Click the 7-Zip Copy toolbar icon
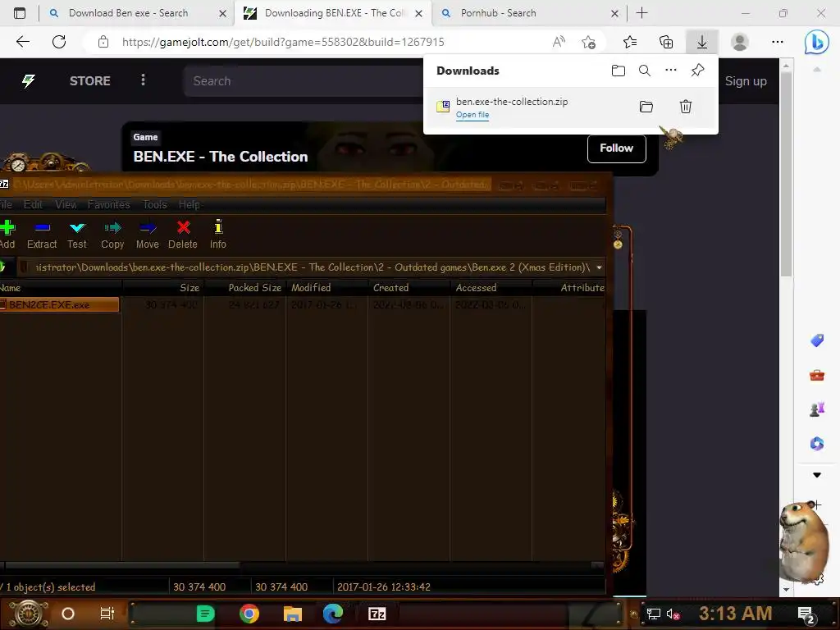The width and height of the screenshot is (840, 630). pos(112,228)
